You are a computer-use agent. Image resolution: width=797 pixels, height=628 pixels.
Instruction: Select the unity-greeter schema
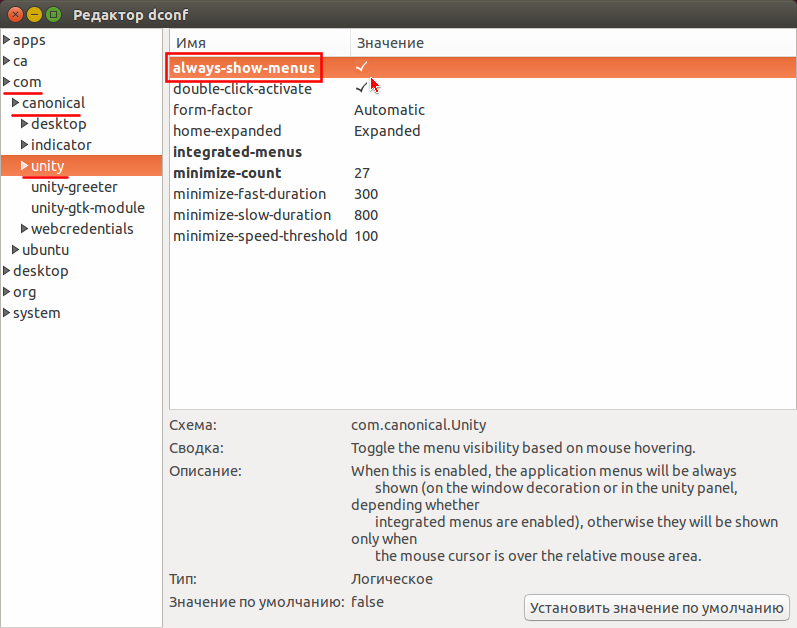pyautogui.click(x=74, y=187)
